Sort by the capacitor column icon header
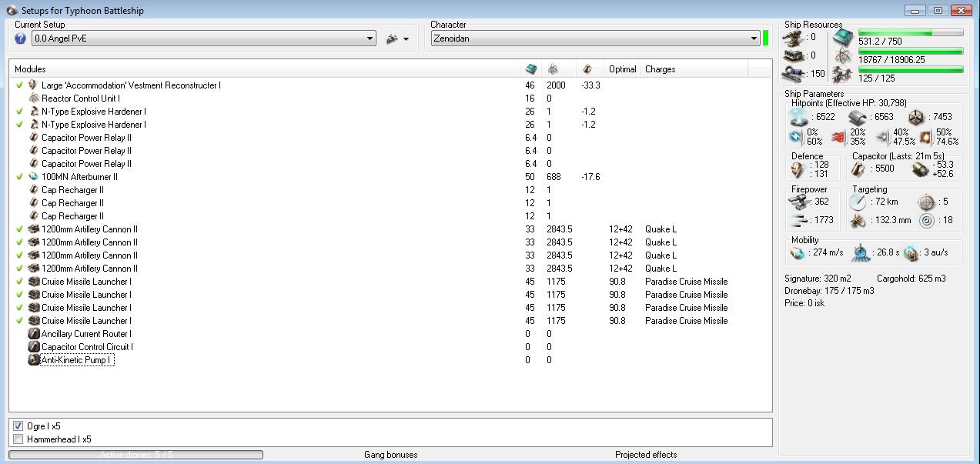Viewport: 980px width, 464px height. click(x=588, y=69)
